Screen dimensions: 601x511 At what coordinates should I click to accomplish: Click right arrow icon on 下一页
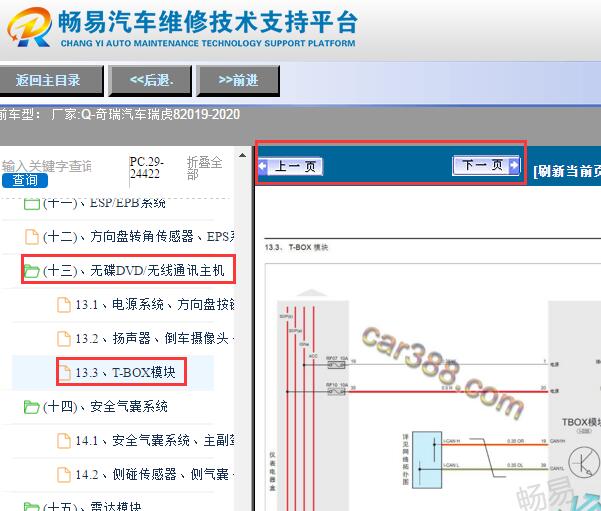514,166
